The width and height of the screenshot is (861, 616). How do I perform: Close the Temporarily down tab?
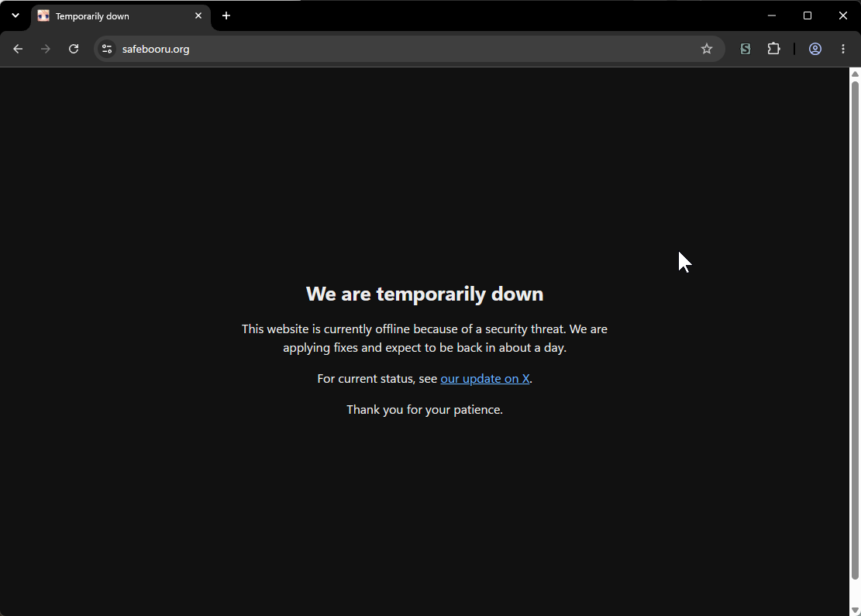click(x=198, y=16)
